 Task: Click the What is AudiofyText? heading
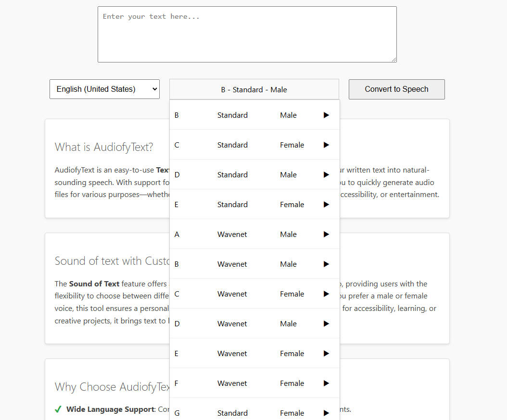[x=104, y=148]
